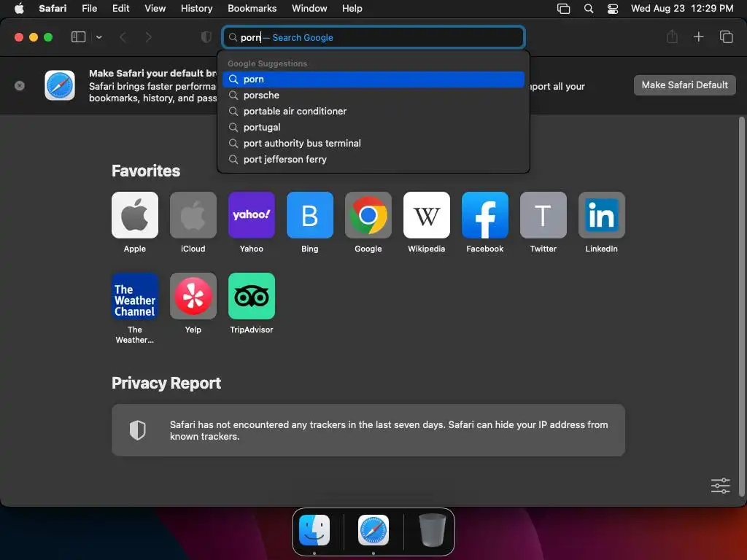Select 'port jefferson ferry' suggestion
This screenshot has height=560, width=747.
373,160
